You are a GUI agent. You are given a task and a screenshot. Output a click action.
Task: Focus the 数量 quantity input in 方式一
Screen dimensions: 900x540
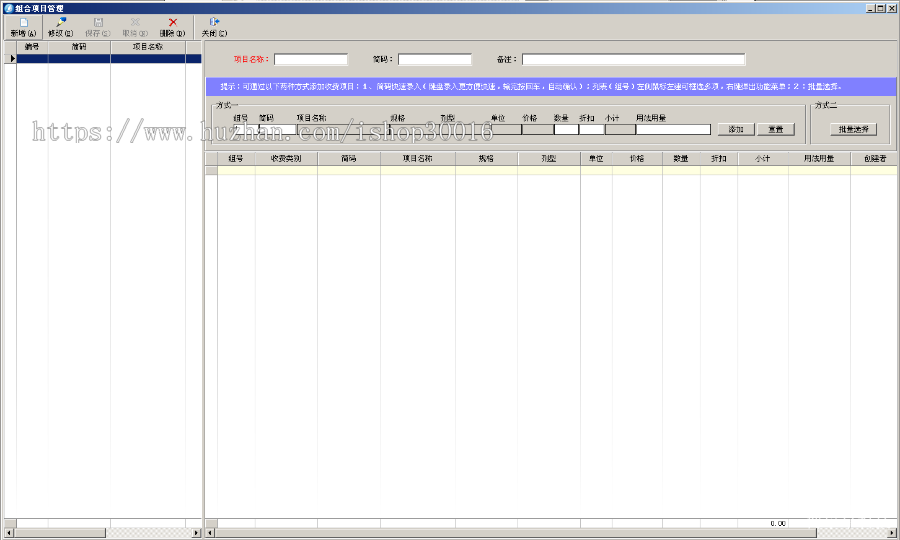point(566,129)
